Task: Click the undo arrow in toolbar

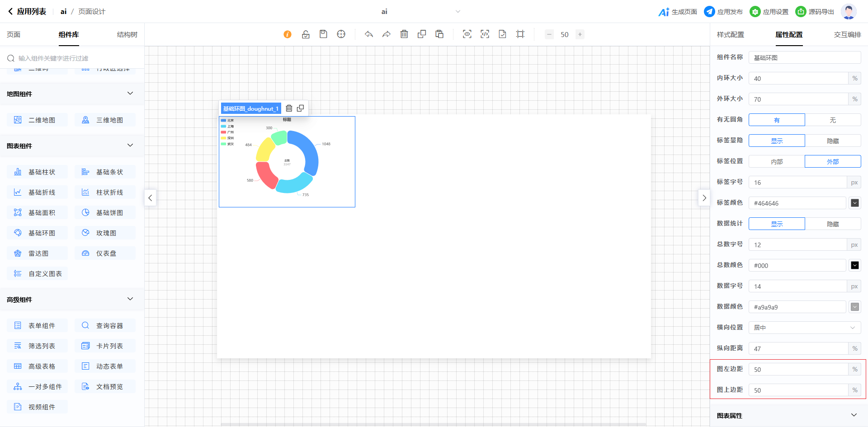Action: pyautogui.click(x=369, y=34)
